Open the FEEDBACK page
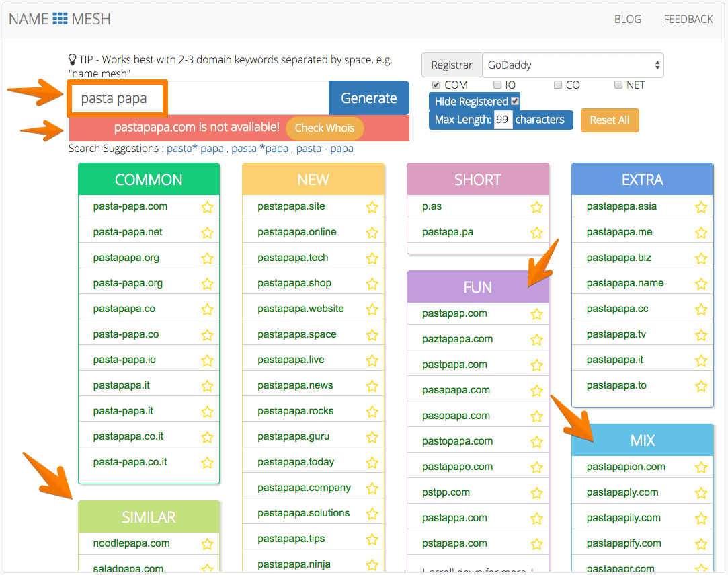This screenshot has width=728, height=575. pyautogui.click(x=688, y=19)
